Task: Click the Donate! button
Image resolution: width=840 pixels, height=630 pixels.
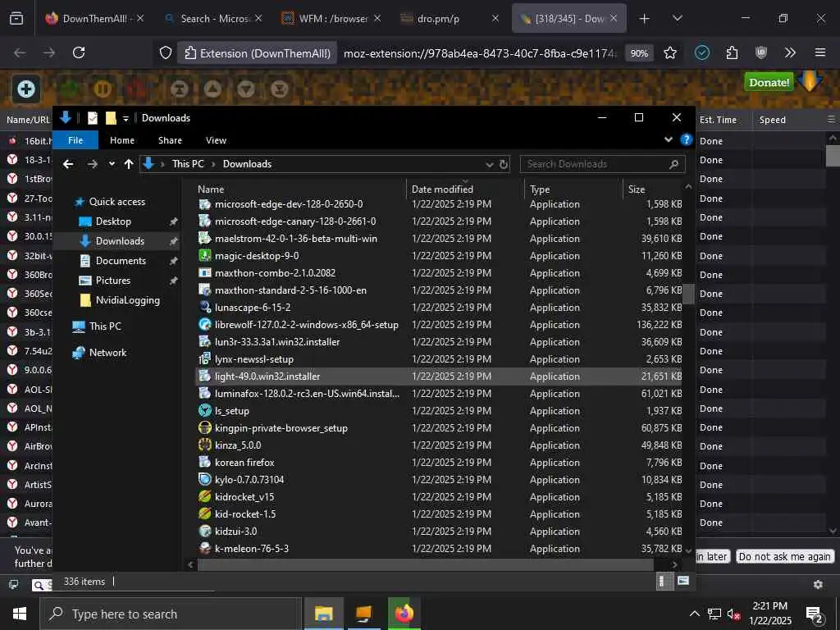Action: 769,83
